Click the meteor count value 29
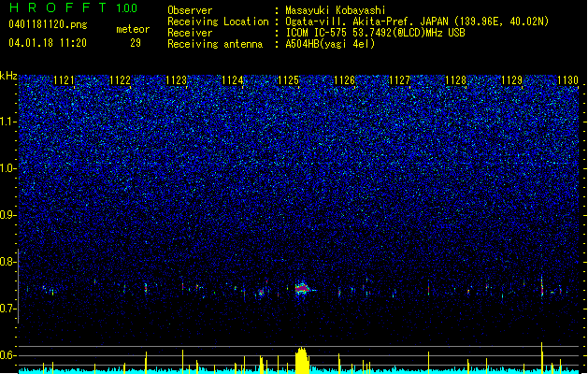Viewport: 588px width, 374px height. [x=136, y=43]
